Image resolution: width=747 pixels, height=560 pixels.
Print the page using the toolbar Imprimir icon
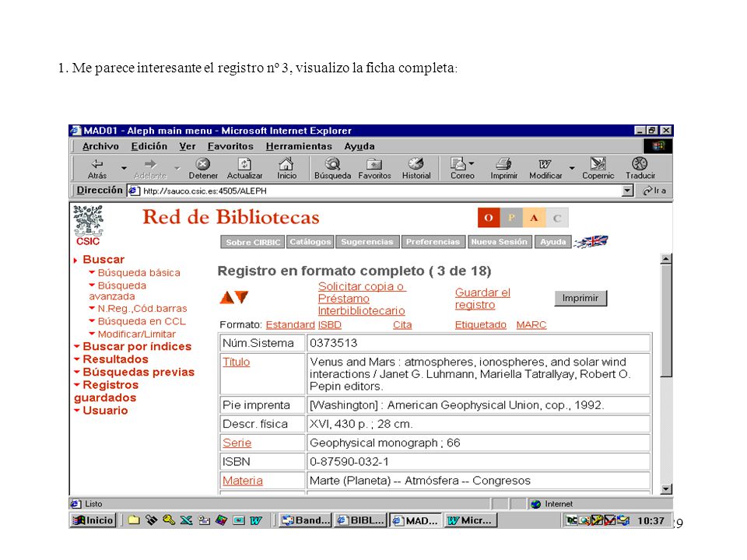(x=504, y=169)
